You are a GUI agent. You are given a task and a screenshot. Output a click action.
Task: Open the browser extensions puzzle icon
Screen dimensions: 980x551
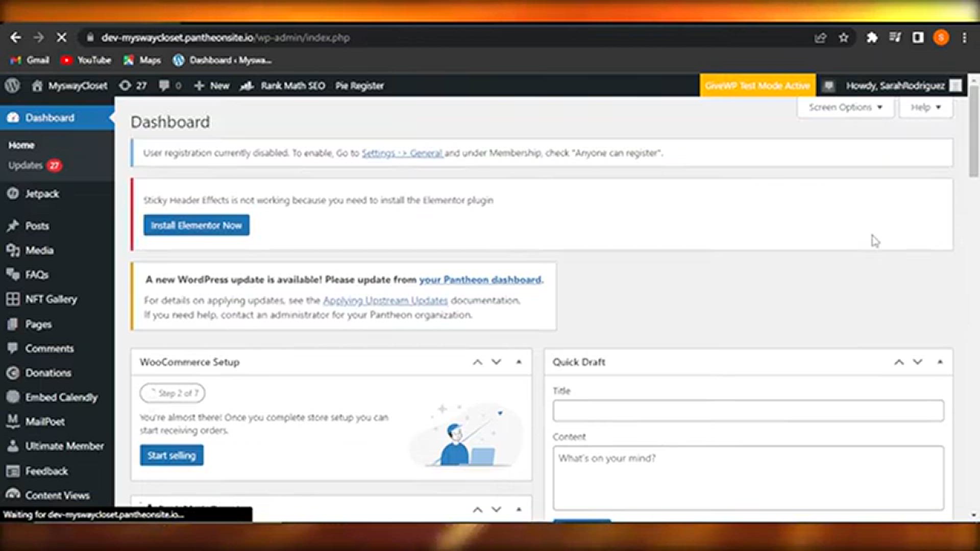(x=872, y=38)
